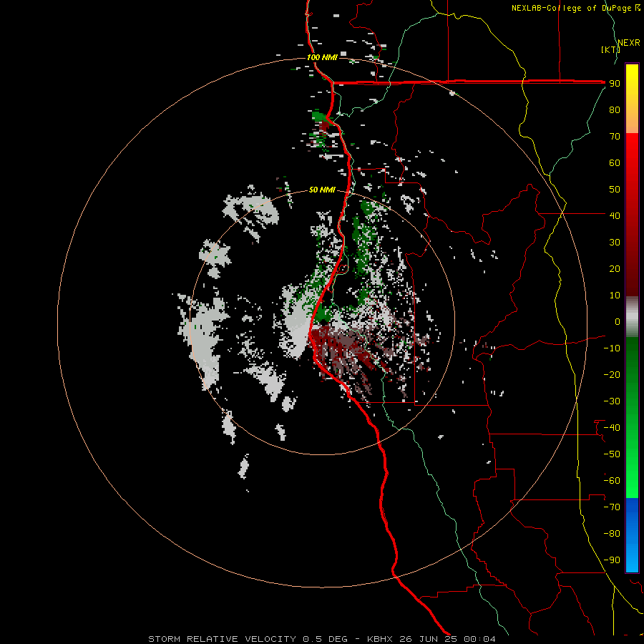Click the -80 value on the velocity scale
Image resolution: width=644 pixels, height=644 pixels.
(612, 534)
